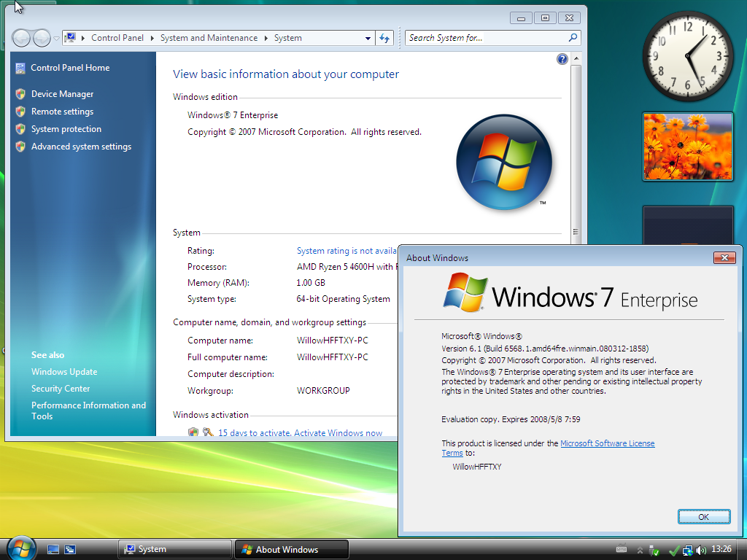Open recent pages dropdown near back button
Screen dimensions: 747x560
(56, 38)
